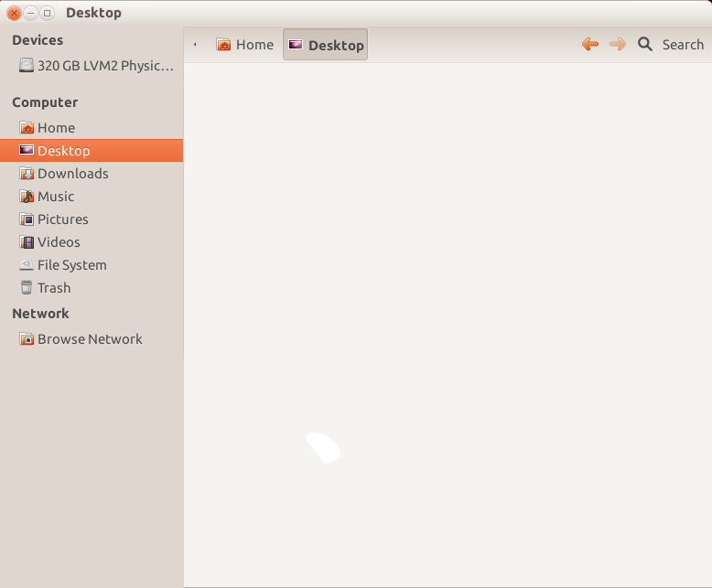
Task: Go to the Music folder
Action: click(55, 197)
